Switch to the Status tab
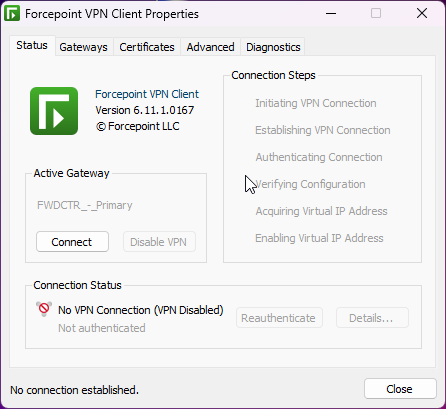The image size is (446, 409). pyautogui.click(x=32, y=45)
